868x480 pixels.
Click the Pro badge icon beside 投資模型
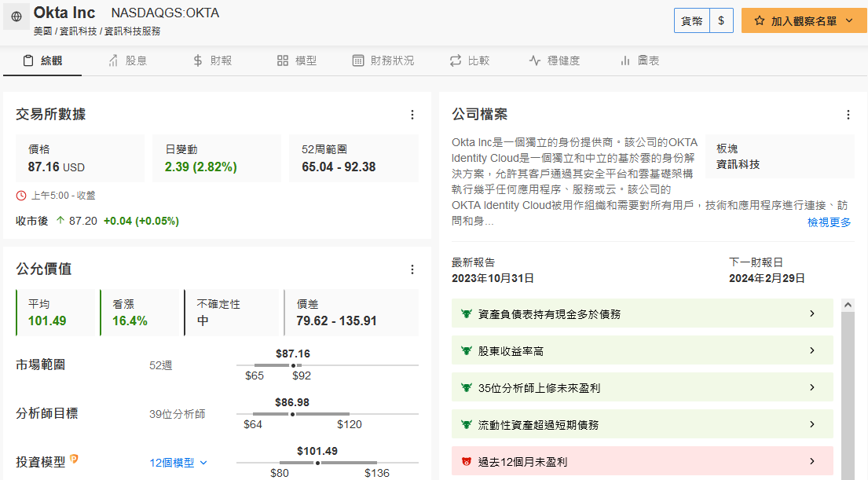74,459
